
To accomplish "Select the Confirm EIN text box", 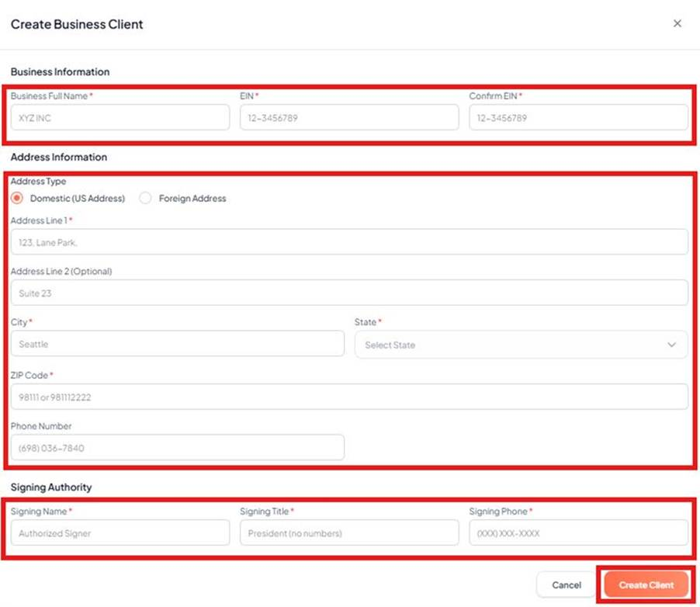I will pyautogui.click(x=578, y=118).
